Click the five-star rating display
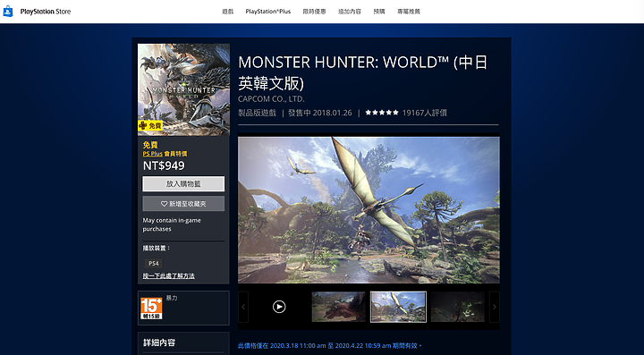This screenshot has height=355, width=644. [382, 113]
